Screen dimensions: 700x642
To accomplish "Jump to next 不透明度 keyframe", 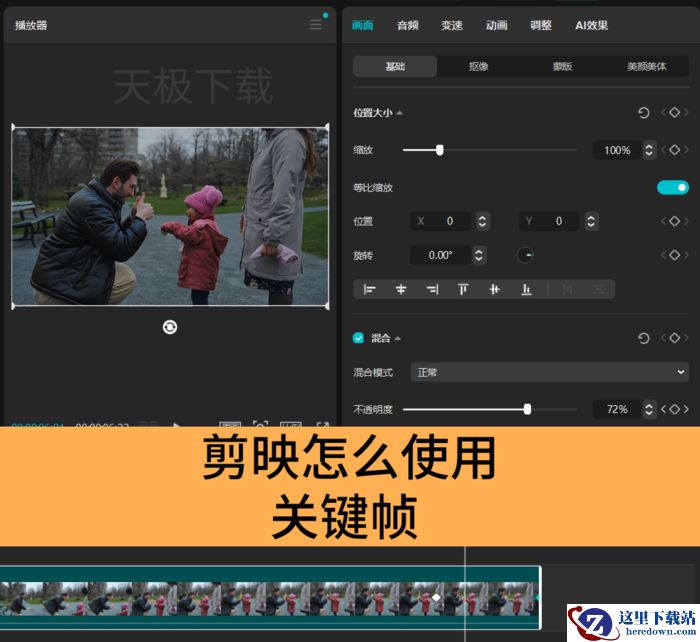I will point(686,409).
